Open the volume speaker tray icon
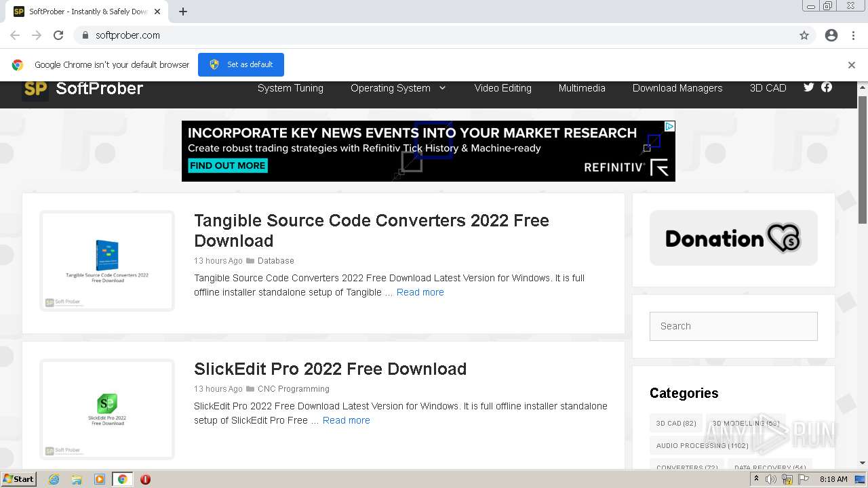The image size is (868, 488). [771, 479]
